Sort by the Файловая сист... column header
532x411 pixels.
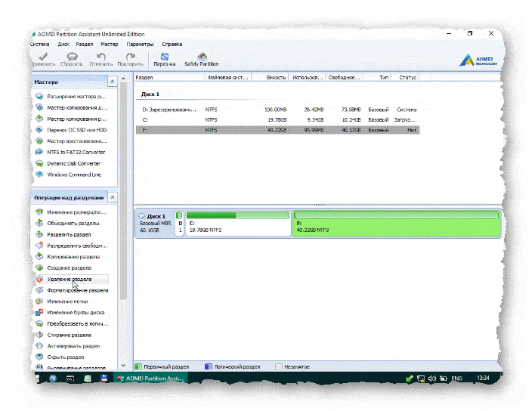pos(228,77)
